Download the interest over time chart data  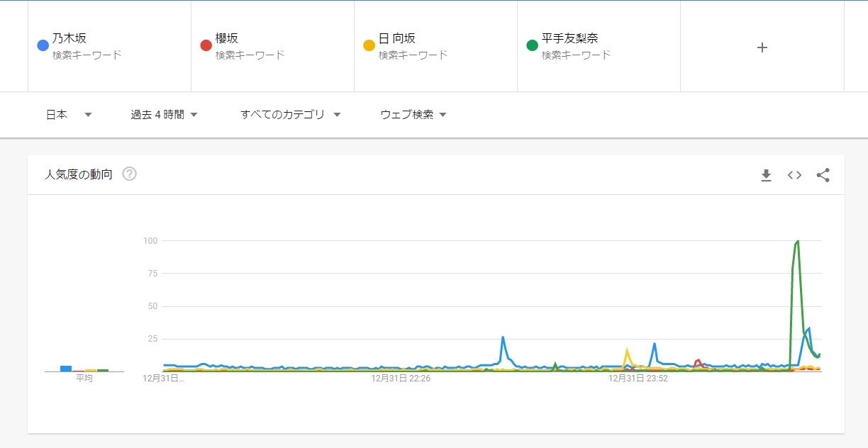(766, 175)
